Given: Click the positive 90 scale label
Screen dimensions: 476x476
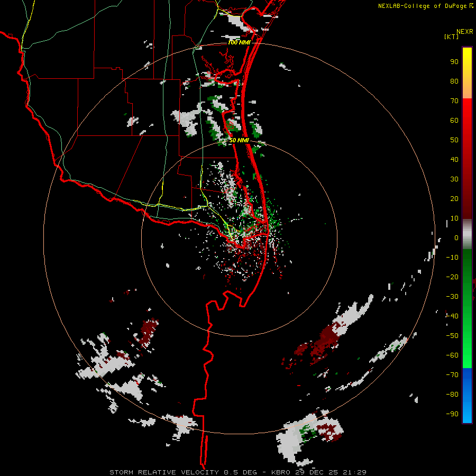Looking at the screenshot, I should coord(454,62).
